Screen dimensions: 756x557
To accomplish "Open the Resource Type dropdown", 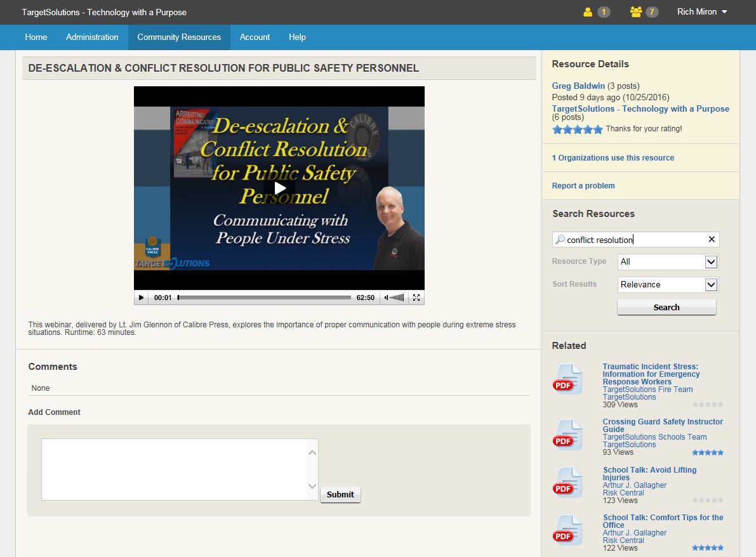I will 668,261.
